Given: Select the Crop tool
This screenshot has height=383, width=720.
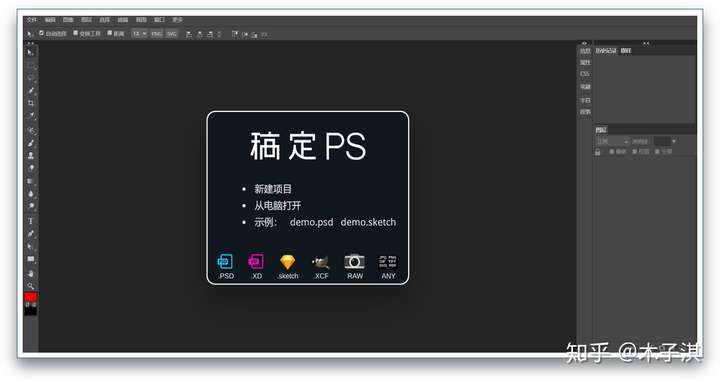Looking at the screenshot, I should click(x=31, y=103).
